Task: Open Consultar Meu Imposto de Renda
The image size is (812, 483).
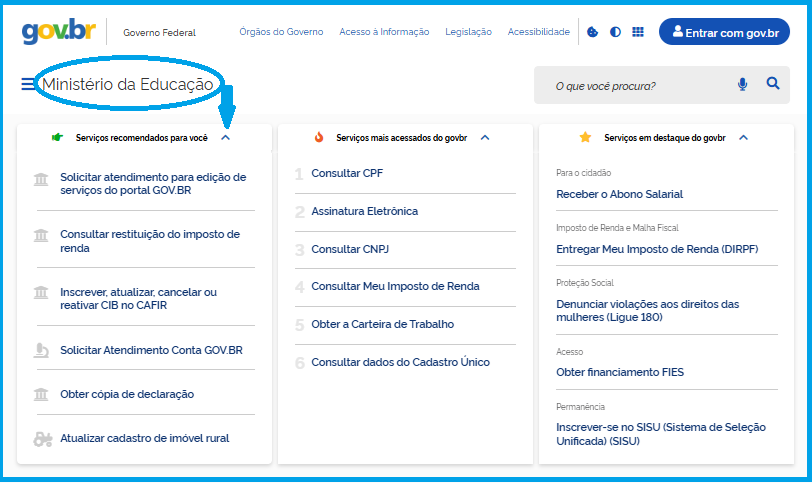Action: (395, 286)
